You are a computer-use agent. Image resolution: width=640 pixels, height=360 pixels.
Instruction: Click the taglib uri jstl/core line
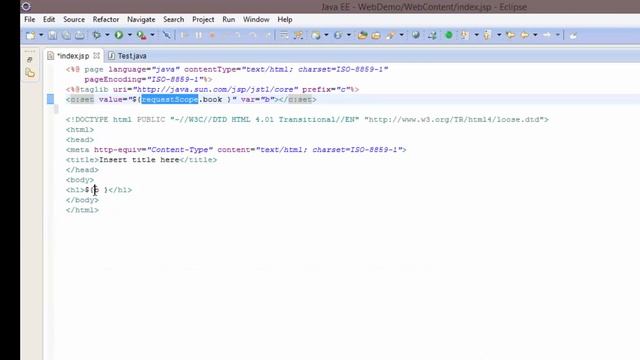[212, 89]
